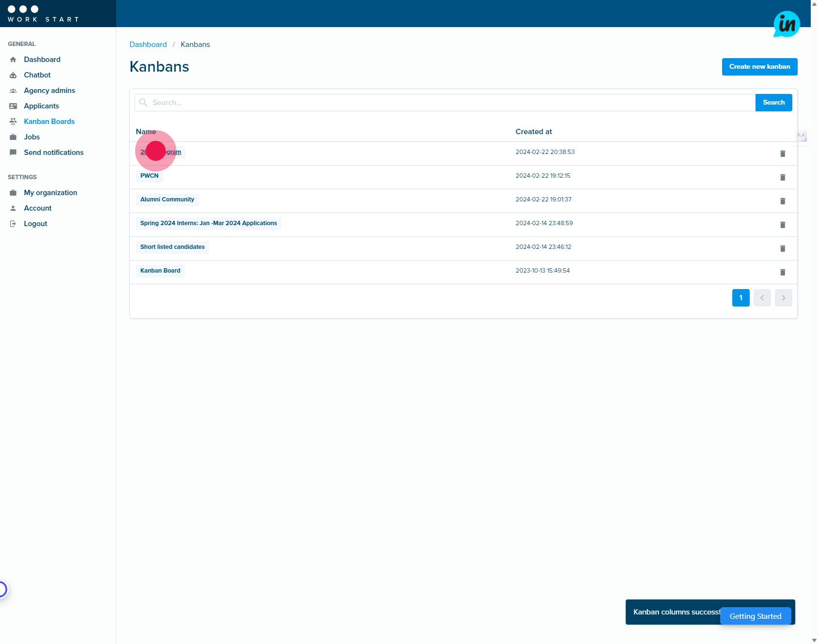The height and width of the screenshot is (644, 818).
Task: Go to previous page of kanbans
Action: coord(762,298)
